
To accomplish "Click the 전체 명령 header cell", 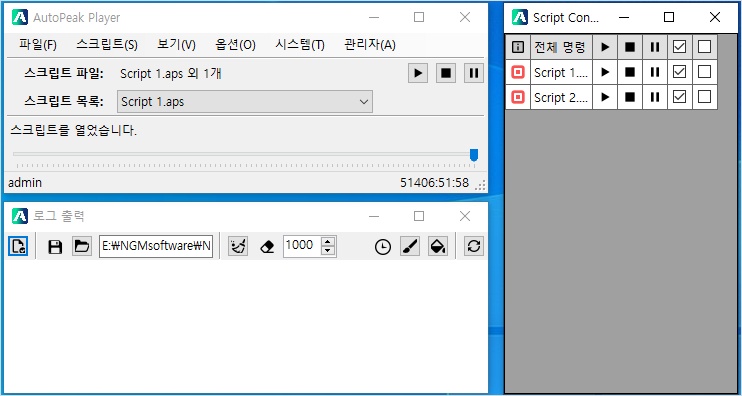I will coord(561,47).
